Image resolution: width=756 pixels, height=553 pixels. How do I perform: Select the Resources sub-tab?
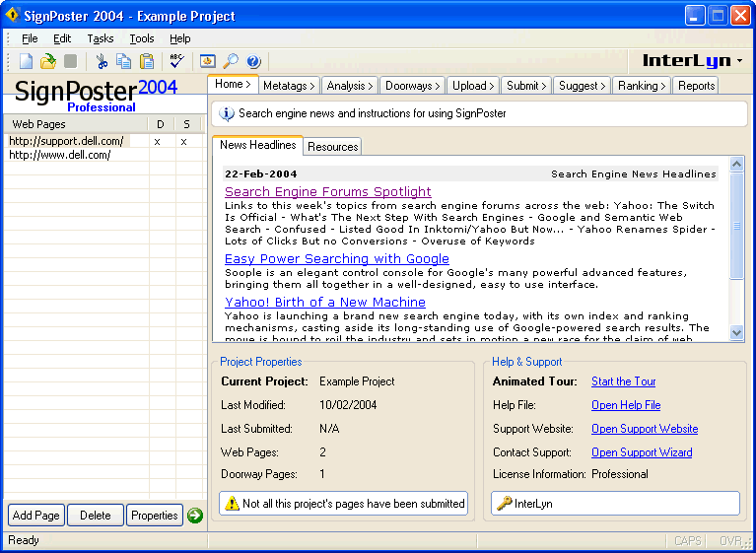pos(333,147)
